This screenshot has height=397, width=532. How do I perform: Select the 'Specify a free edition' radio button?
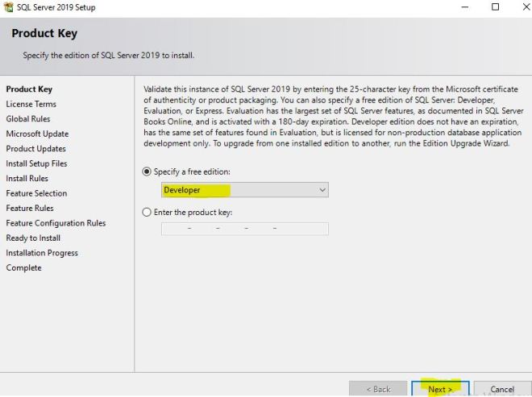coord(147,172)
